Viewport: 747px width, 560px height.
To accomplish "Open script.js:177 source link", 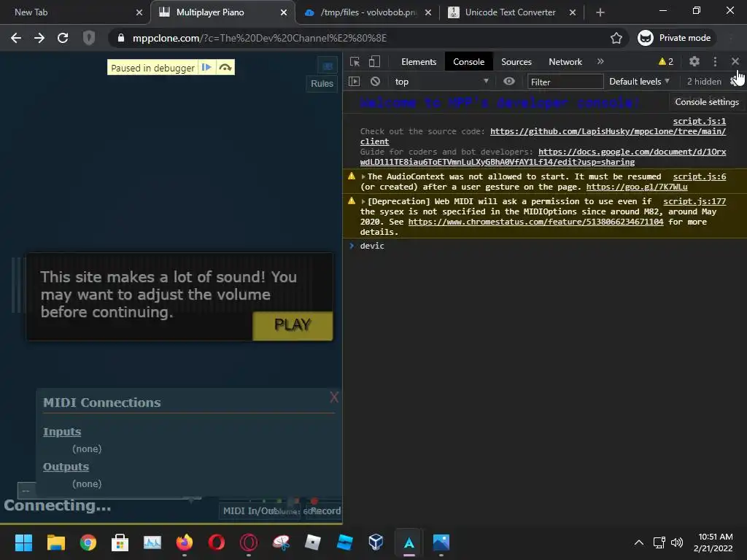I will pos(694,201).
